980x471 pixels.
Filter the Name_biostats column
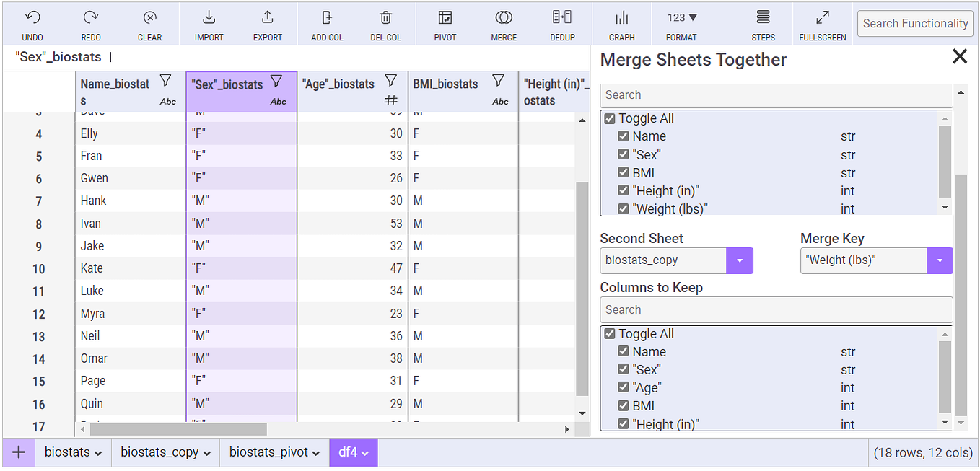166,81
